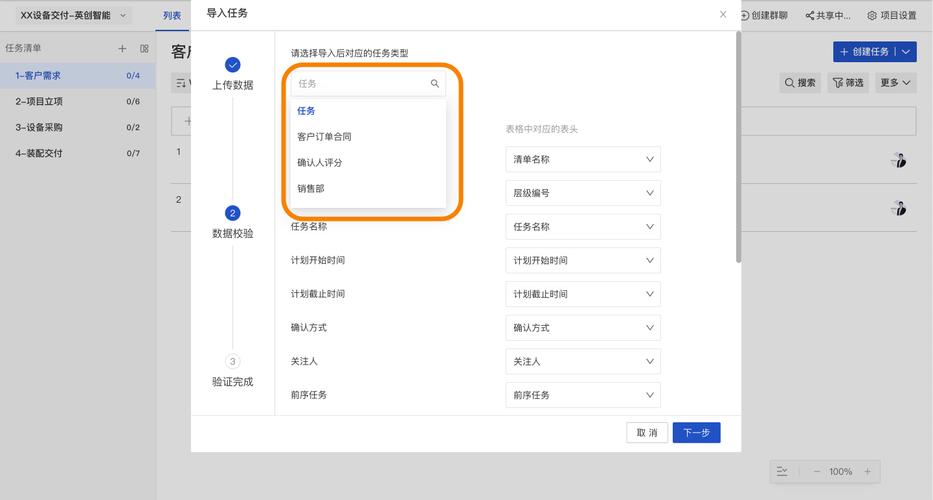Click 下一步 button

[696, 433]
